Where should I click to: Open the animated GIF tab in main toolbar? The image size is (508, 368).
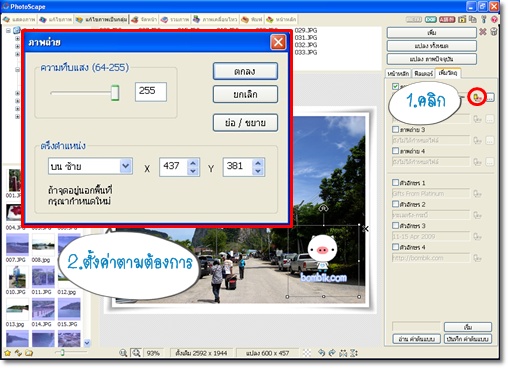tap(215, 20)
